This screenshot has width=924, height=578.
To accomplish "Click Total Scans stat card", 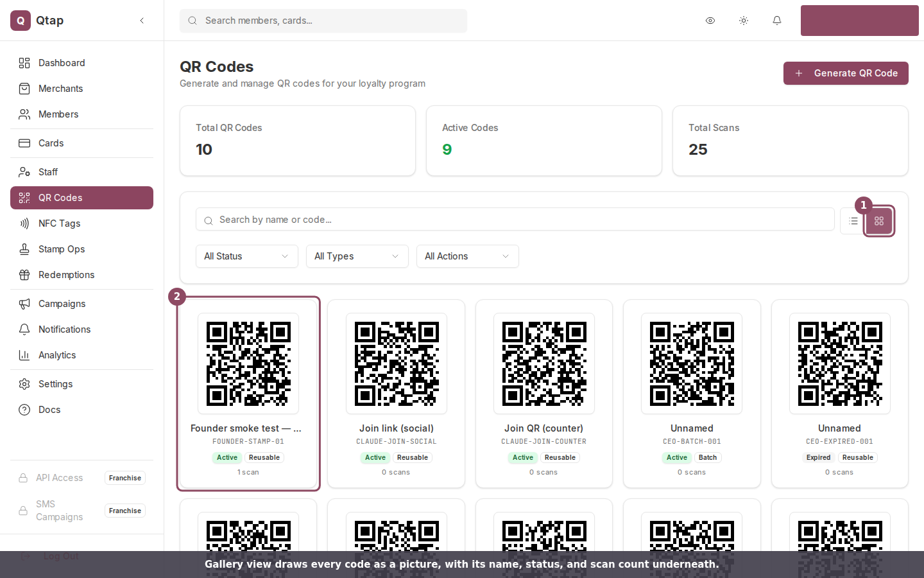I will tap(791, 141).
